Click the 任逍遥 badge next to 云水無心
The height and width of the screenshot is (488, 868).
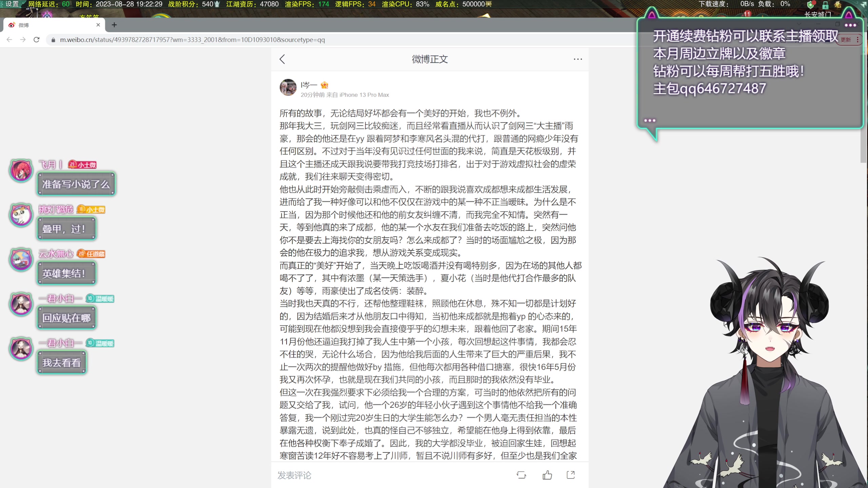(91, 254)
